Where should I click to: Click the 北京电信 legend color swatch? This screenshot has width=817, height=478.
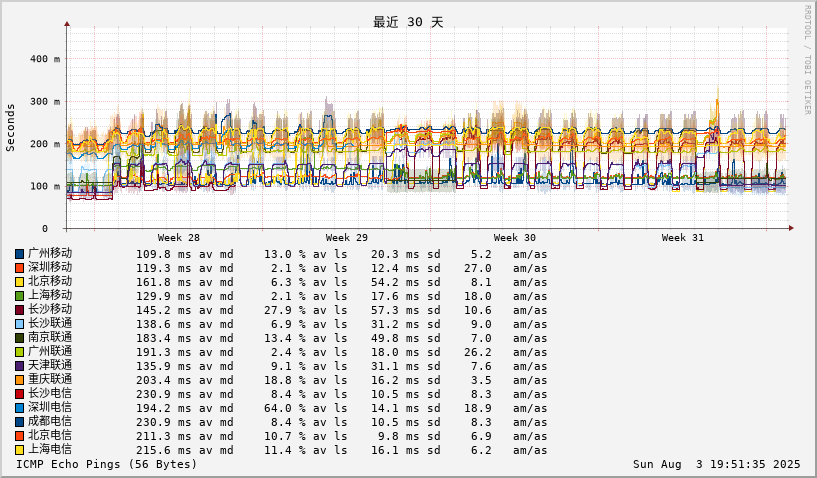click(x=19, y=436)
